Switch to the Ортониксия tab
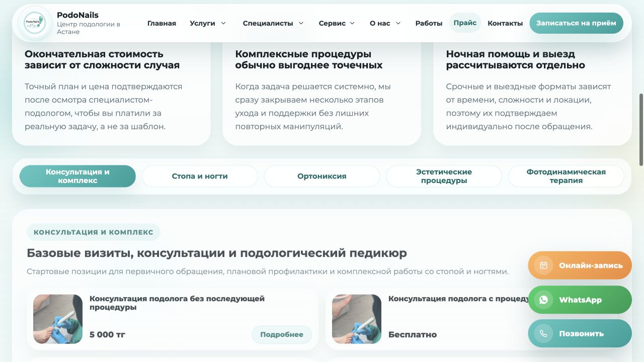This screenshot has width=644, height=362. point(322,176)
